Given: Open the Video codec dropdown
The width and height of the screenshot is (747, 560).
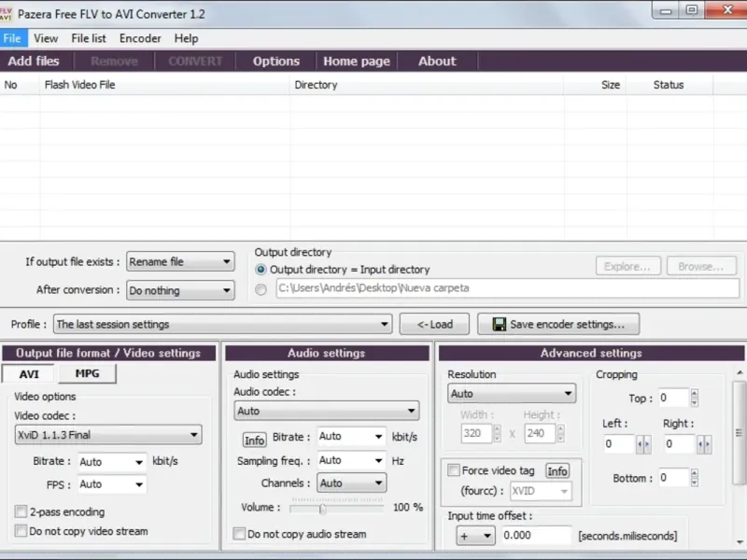Looking at the screenshot, I should [108, 435].
